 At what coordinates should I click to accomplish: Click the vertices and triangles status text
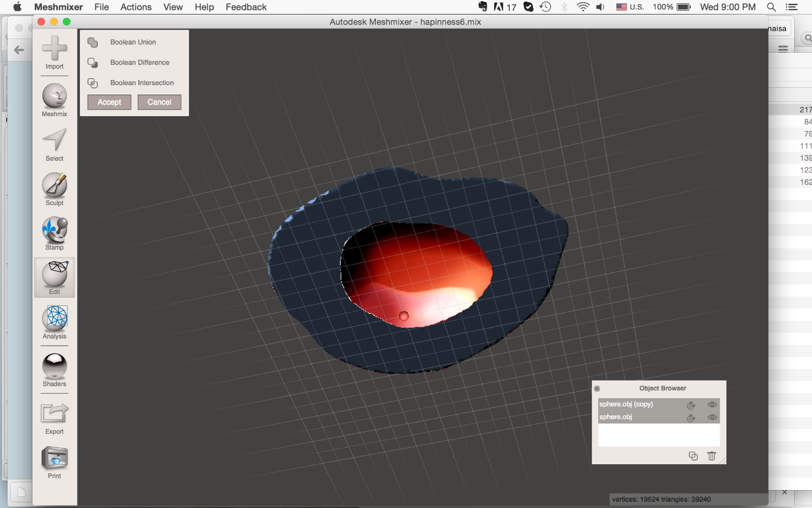point(661,500)
